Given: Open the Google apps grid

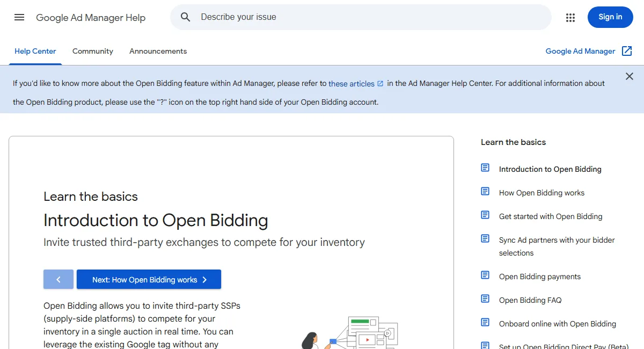Looking at the screenshot, I should pos(570,18).
